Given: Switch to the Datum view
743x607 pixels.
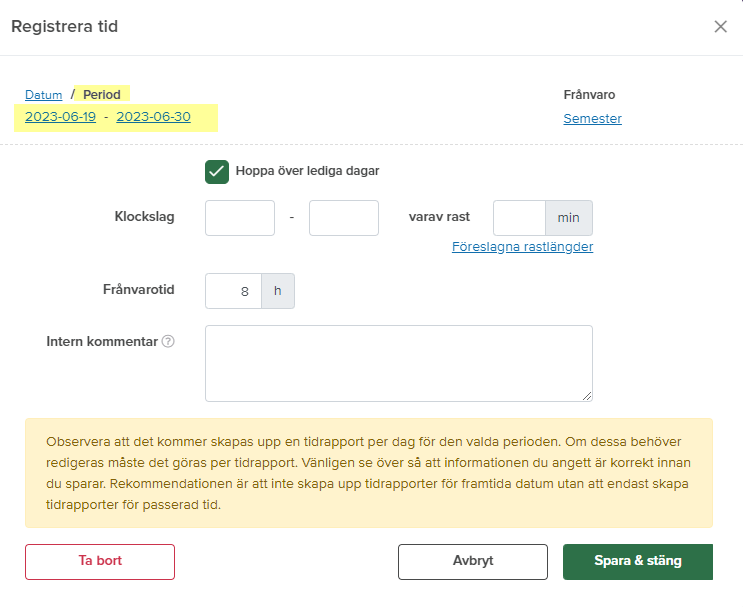Looking at the screenshot, I should coord(44,95).
